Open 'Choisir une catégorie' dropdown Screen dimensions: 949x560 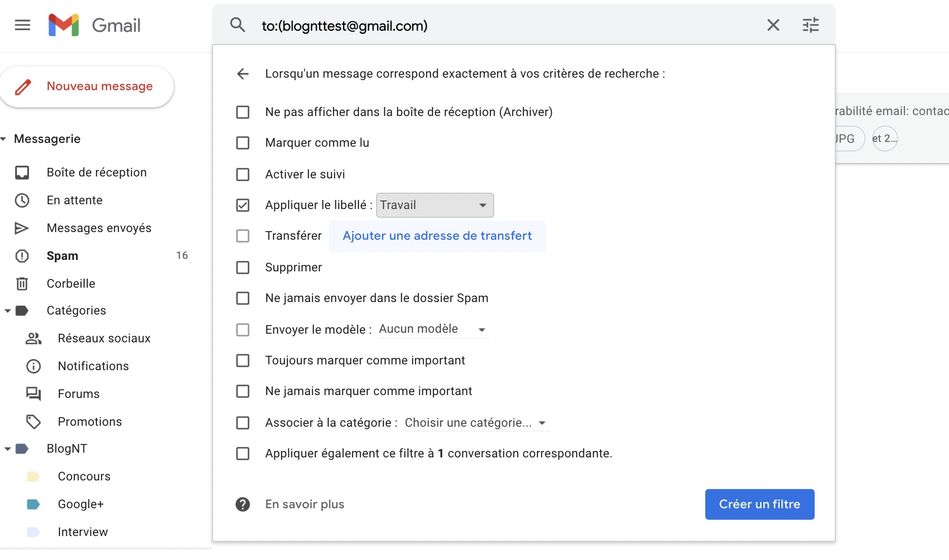tap(476, 423)
